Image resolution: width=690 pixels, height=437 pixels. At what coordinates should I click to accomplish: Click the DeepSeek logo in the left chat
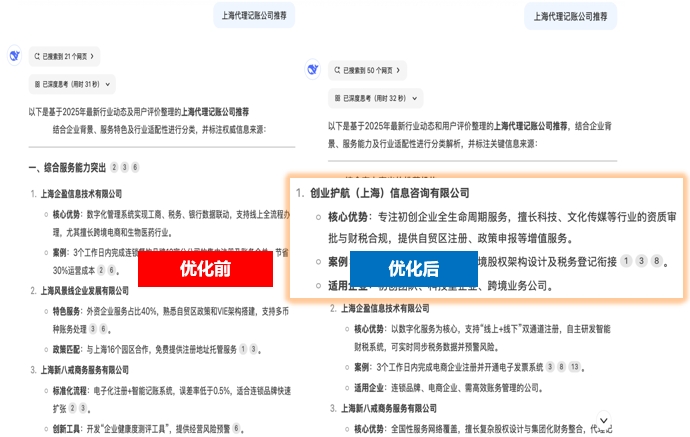[15, 56]
